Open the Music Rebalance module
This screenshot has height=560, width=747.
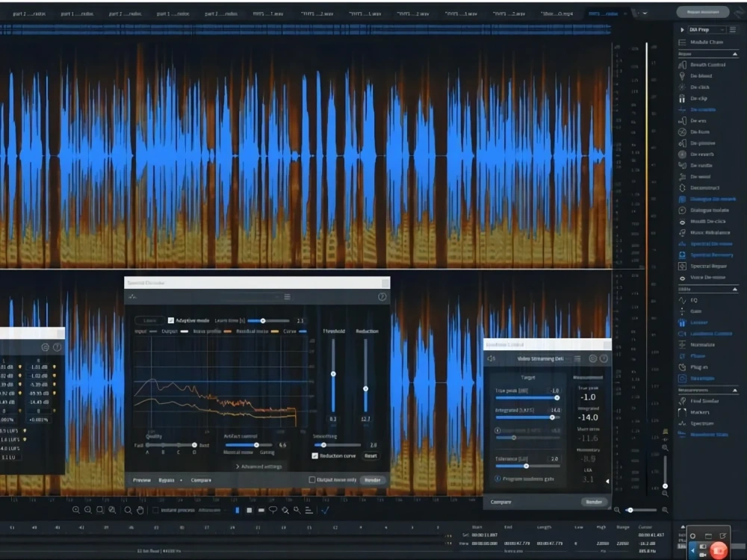704,232
